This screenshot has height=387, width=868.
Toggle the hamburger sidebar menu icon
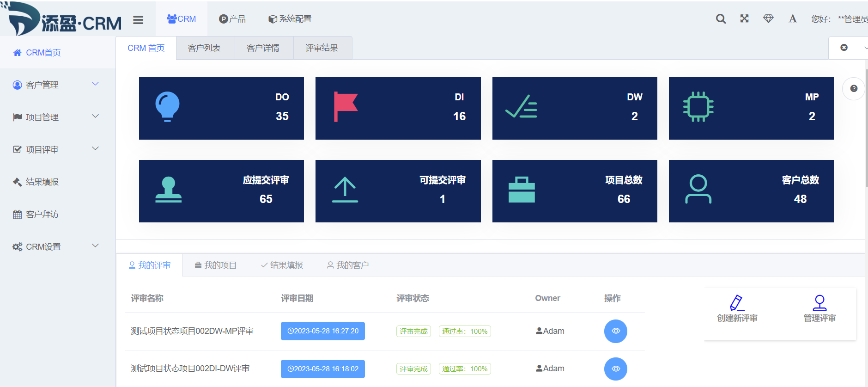coord(138,20)
